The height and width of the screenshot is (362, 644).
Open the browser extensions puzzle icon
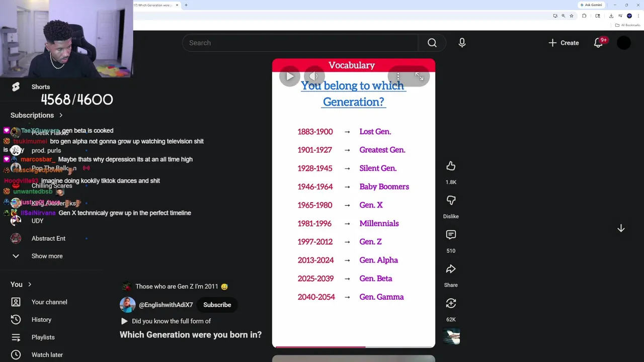[x=584, y=16]
